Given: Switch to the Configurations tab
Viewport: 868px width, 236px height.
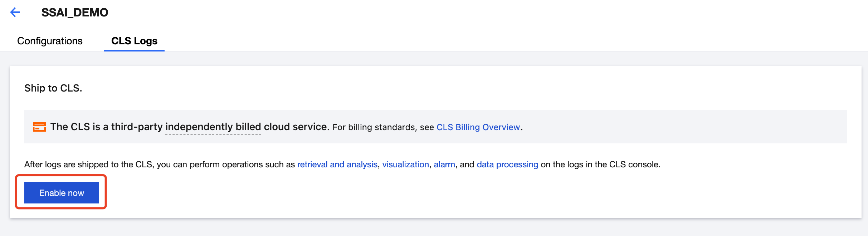Looking at the screenshot, I should 50,41.
